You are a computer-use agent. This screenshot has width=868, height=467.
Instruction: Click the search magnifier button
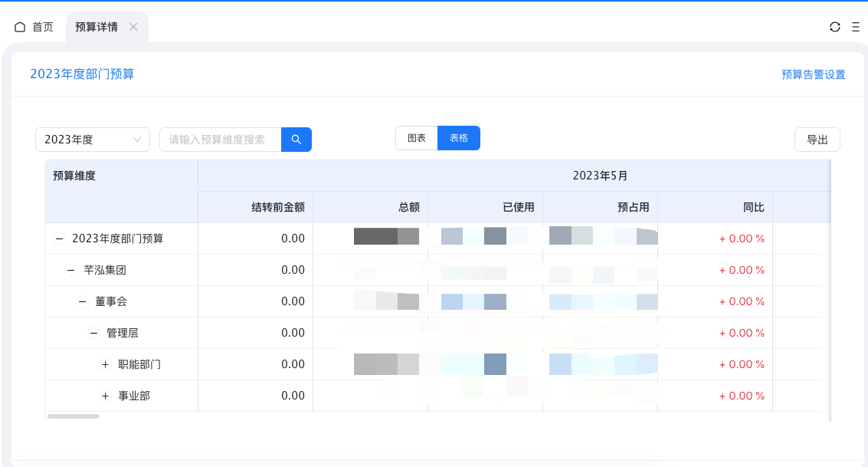pos(296,140)
